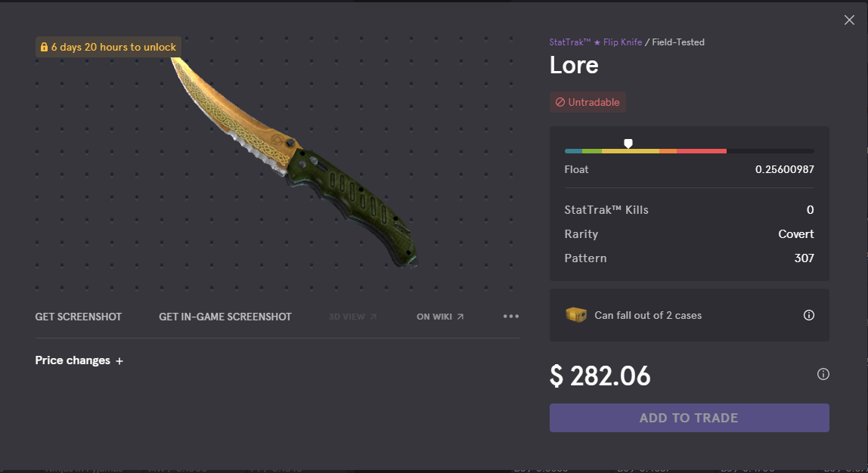The height and width of the screenshot is (473, 868).
Task: Click the StatTrak Flip Knife breadcrumb link
Action: 596,42
